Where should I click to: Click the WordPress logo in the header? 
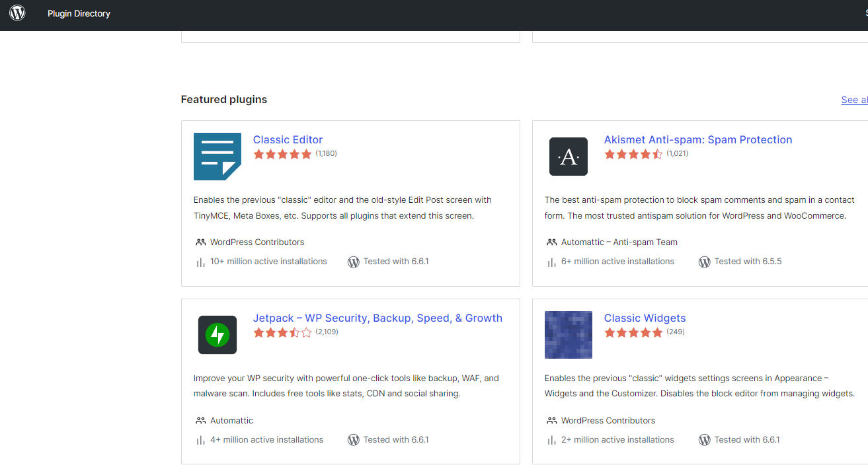coord(17,13)
